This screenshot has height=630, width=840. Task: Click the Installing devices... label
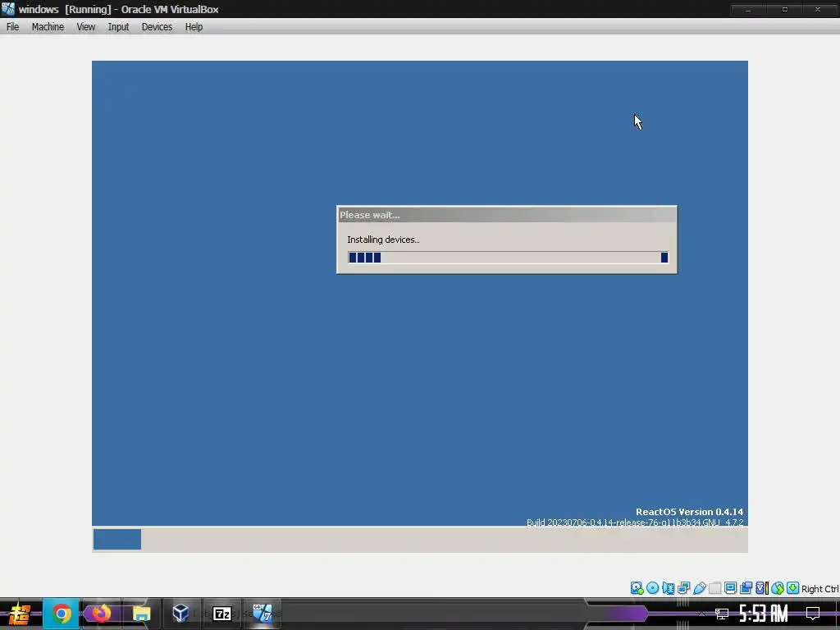[x=383, y=240]
